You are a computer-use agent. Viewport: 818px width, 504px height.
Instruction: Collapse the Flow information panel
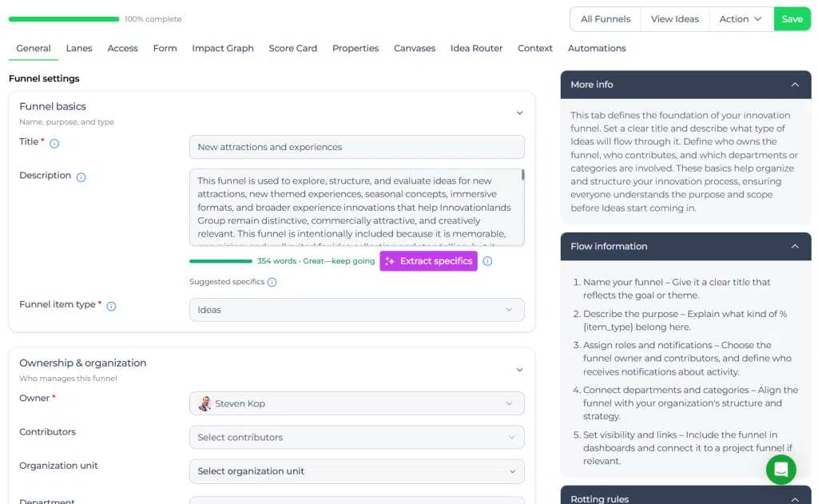tap(795, 246)
